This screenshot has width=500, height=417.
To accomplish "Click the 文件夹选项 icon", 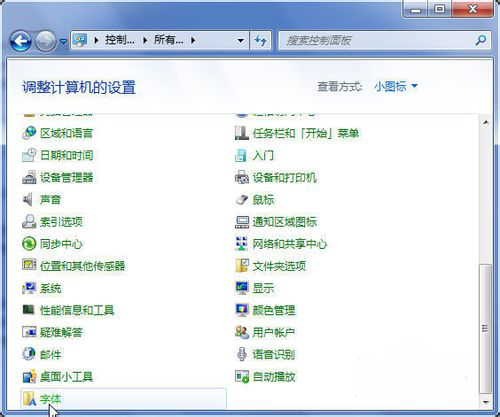I will (242, 266).
